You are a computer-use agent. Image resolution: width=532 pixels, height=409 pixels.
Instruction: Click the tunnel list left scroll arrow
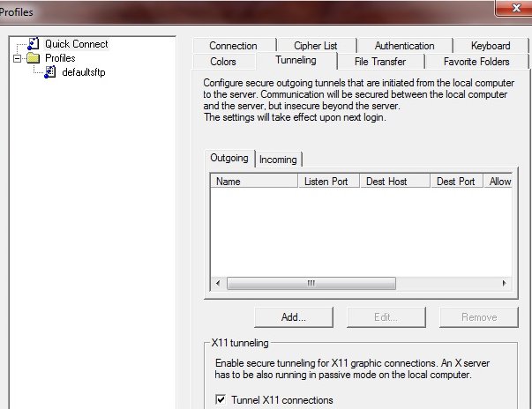pyautogui.click(x=218, y=283)
